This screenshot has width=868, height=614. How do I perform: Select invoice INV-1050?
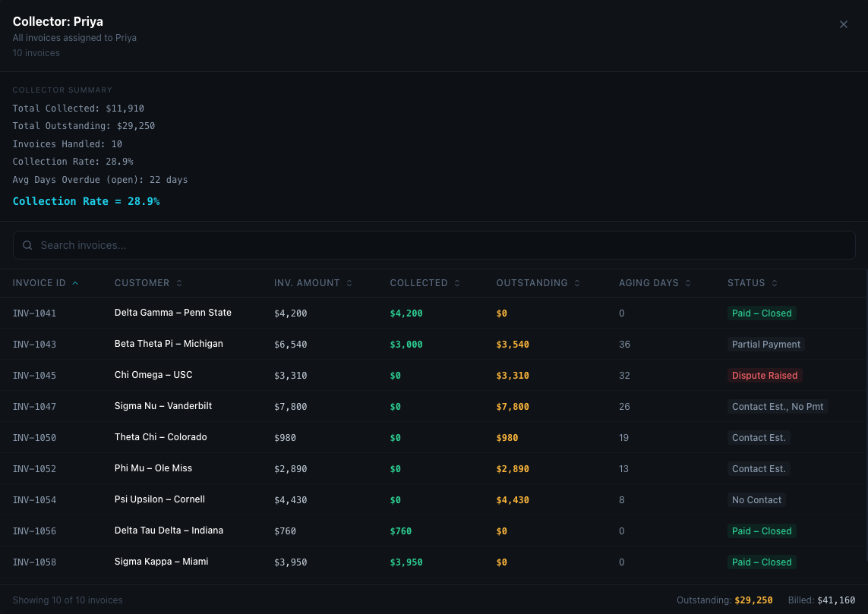tap(34, 438)
